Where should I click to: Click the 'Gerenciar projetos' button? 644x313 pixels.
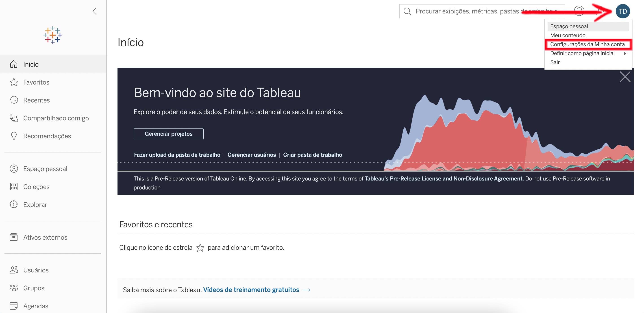pos(168,134)
